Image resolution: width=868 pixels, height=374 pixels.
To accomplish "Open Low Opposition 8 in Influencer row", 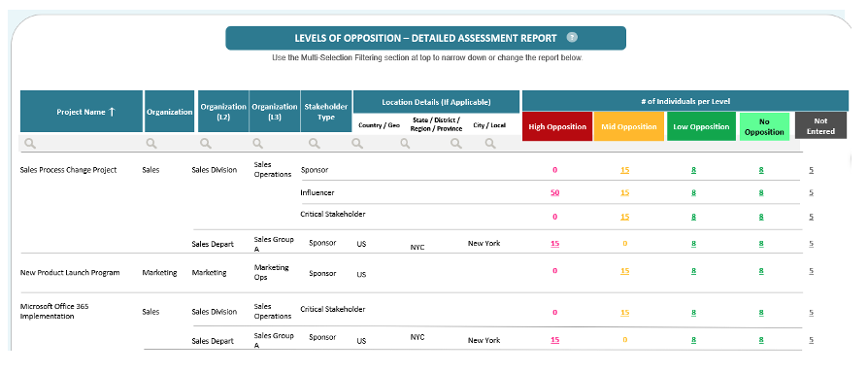I will pyautogui.click(x=693, y=192).
